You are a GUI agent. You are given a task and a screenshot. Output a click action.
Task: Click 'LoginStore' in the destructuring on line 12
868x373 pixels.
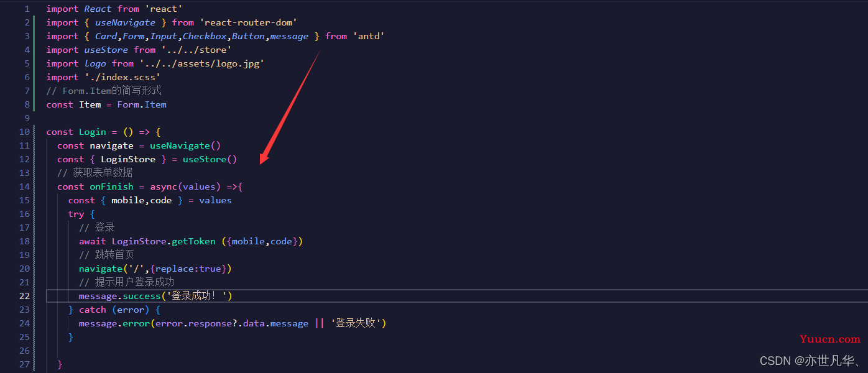pos(128,159)
